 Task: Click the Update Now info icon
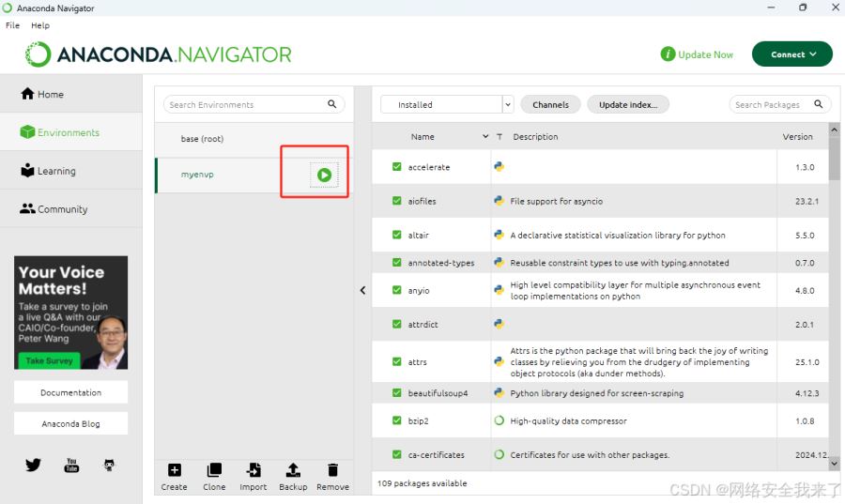coord(668,53)
